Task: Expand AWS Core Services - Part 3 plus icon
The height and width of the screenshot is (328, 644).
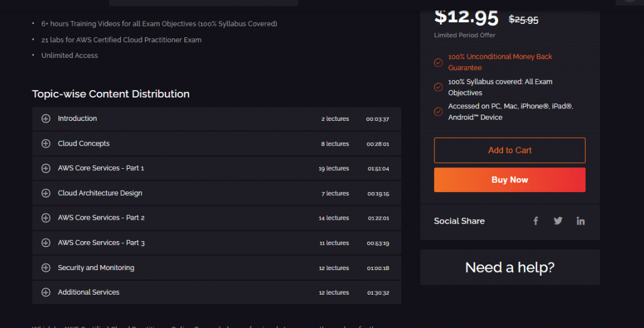Action: [46, 242]
